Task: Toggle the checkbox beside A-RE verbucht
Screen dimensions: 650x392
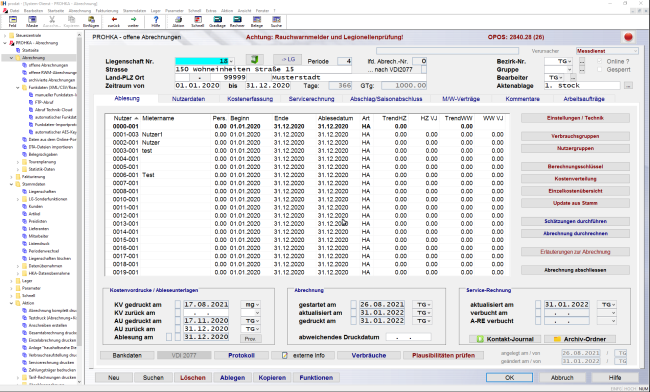Action: tap(538, 321)
